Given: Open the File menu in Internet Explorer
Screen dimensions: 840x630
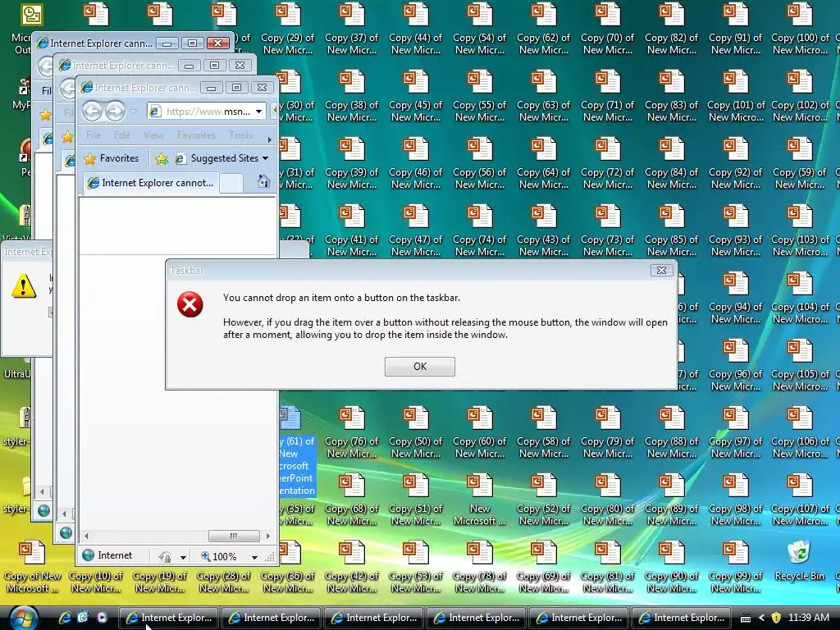Looking at the screenshot, I should click(94, 135).
